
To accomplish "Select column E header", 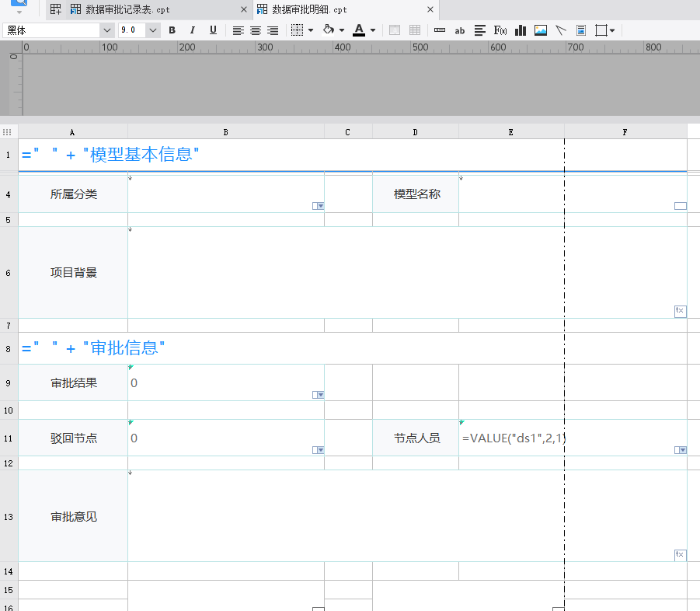I will 511,132.
